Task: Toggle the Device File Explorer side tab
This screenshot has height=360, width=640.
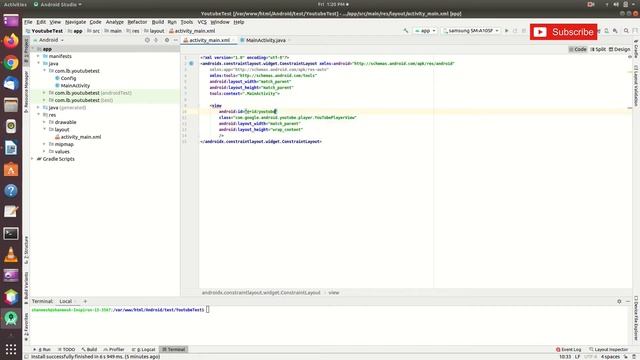Action: (636, 318)
